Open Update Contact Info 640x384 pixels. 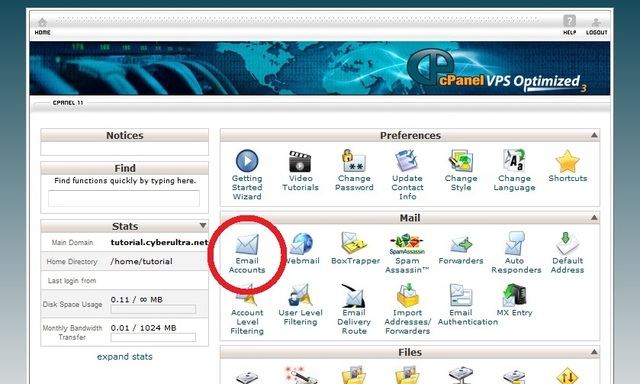point(407,175)
